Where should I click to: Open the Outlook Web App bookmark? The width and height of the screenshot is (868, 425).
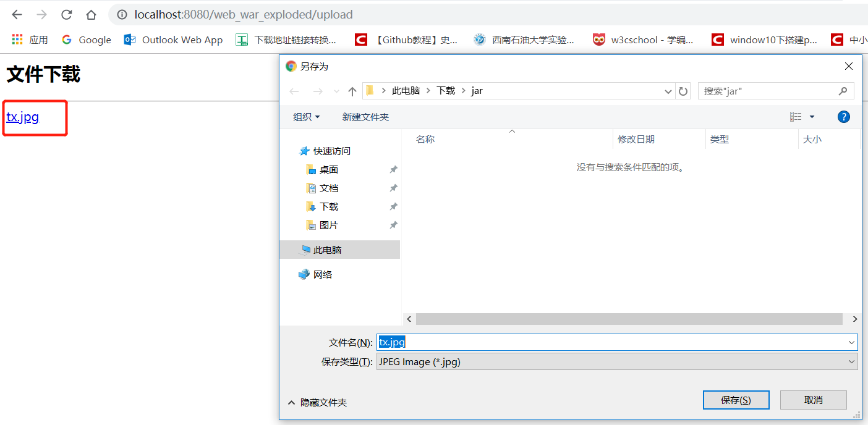pos(173,40)
